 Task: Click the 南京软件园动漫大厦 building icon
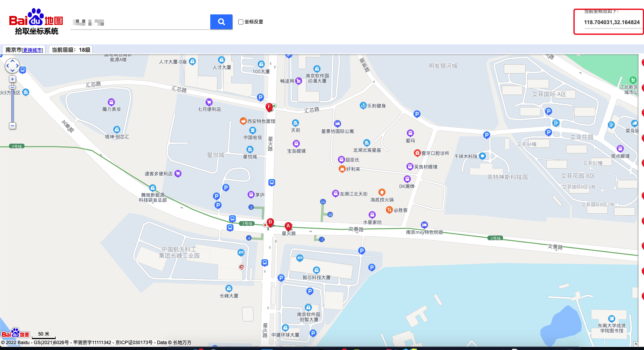[x=317, y=69]
